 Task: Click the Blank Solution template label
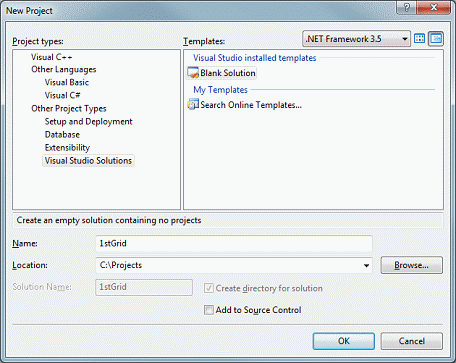coord(228,73)
